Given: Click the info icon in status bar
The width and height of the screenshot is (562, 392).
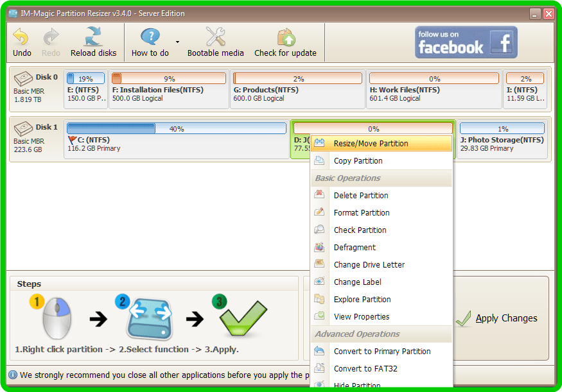Looking at the screenshot, I should click(13, 375).
